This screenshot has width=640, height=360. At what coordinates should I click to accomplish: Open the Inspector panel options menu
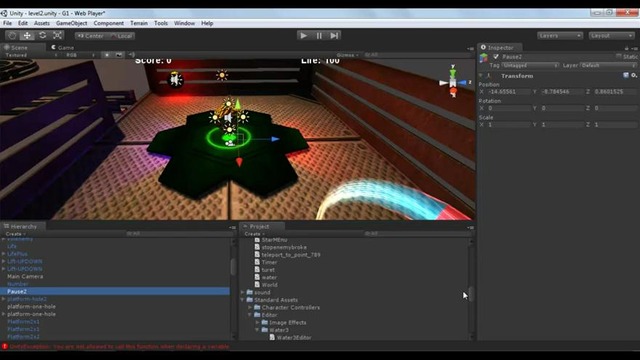pos(634,48)
